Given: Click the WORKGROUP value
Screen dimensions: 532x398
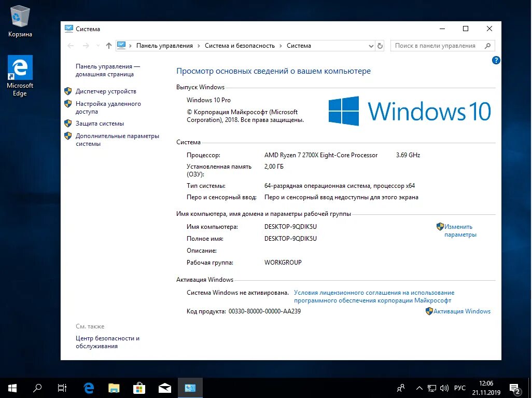Looking at the screenshot, I should [x=283, y=262].
